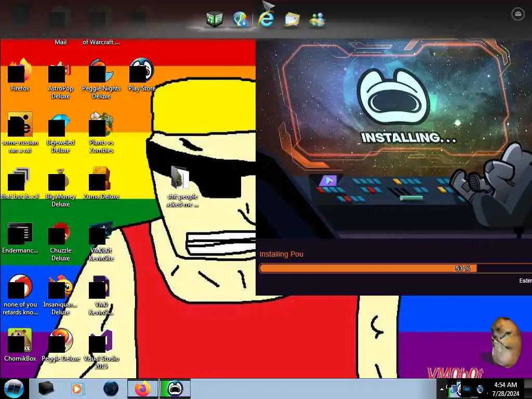Open the clock showing 4:54 AM

(506, 389)
